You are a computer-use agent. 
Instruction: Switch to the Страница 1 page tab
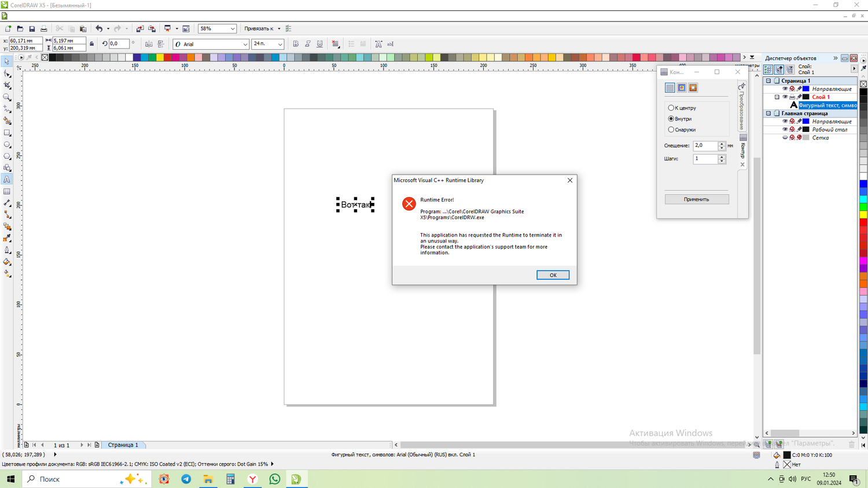coord(123,445)
